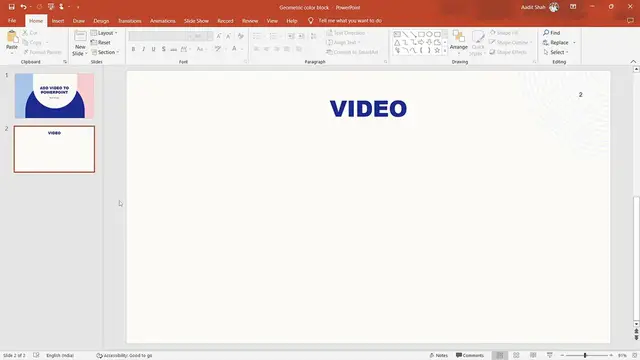Select the star shape in gallery

[x=437, y=51]
